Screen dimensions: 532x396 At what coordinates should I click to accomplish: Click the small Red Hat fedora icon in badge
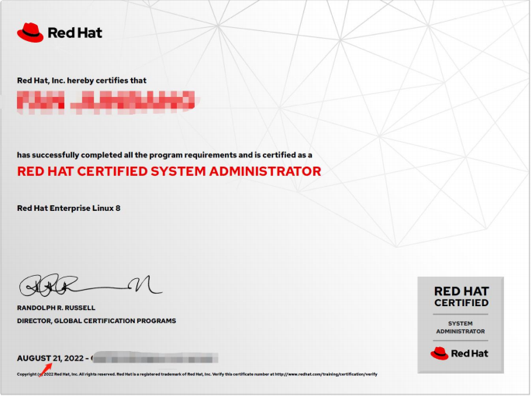[440, 353]
